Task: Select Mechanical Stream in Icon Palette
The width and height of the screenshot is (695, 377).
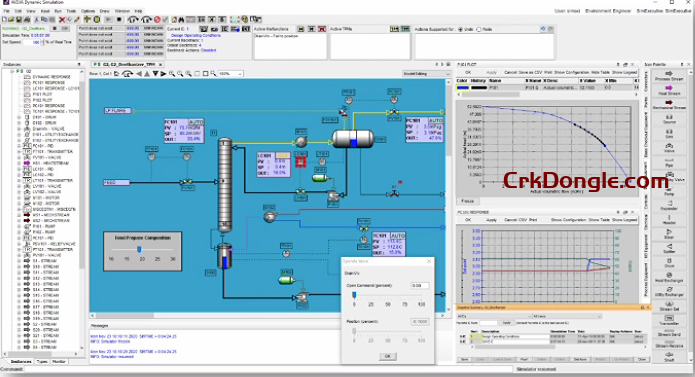Action: pos(669,105)
